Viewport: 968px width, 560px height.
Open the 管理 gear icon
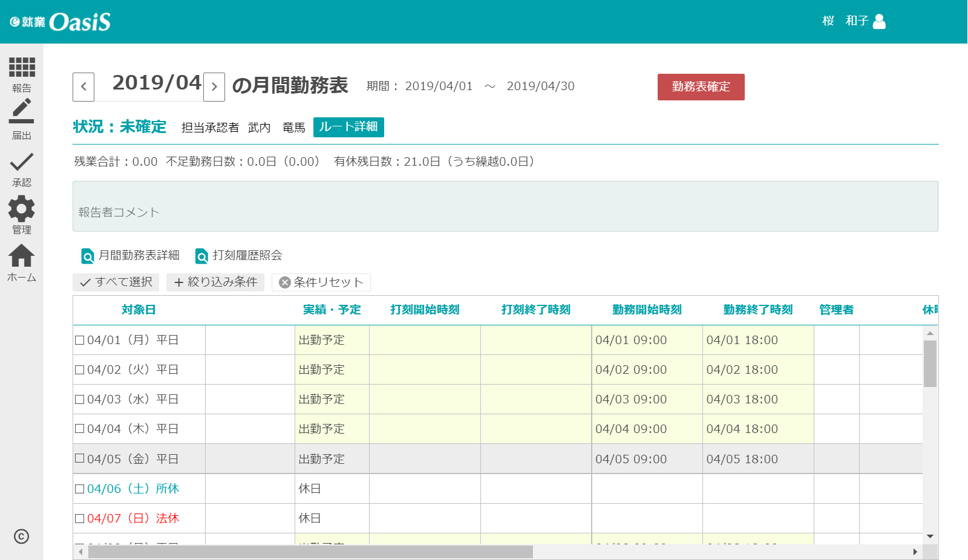[x=21, y=209]
